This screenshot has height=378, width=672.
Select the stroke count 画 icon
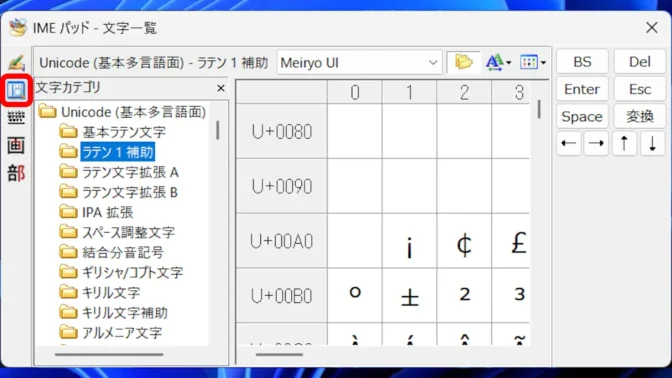coord(16,146)
